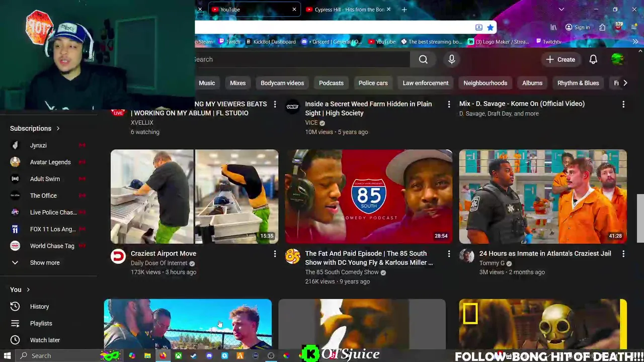Click Sign in on Firefox toolbar
This screenshot has height=362, width=644.
pos(577,28)
